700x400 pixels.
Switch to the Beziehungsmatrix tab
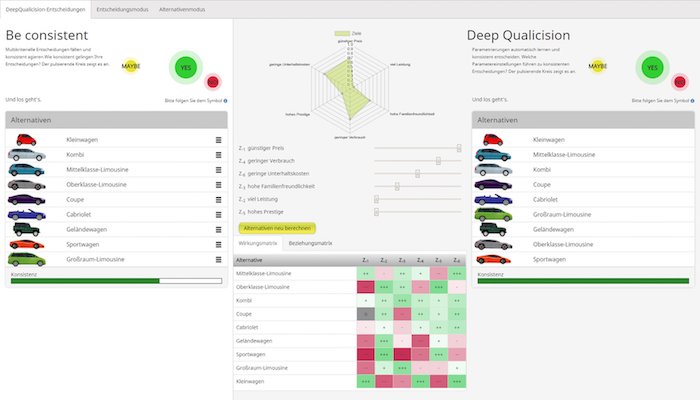point(310,243)
